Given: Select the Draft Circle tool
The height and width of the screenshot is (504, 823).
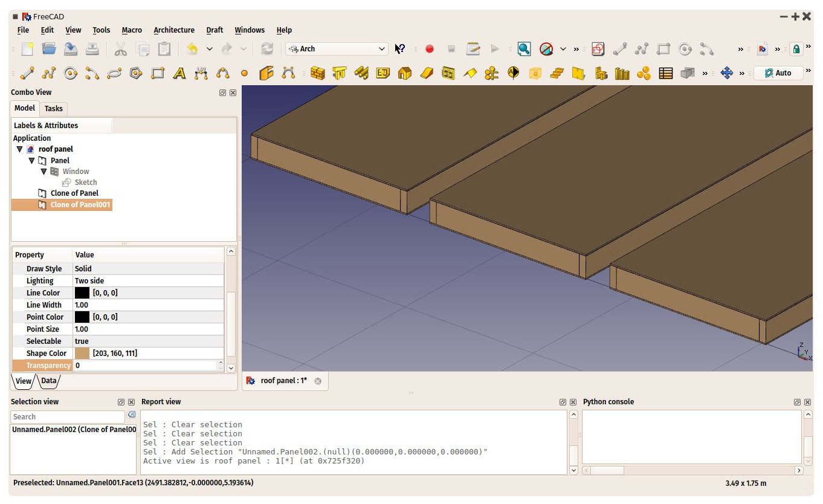Looking at the screenshot, I should pyautogui.click(x=71, y=73).
